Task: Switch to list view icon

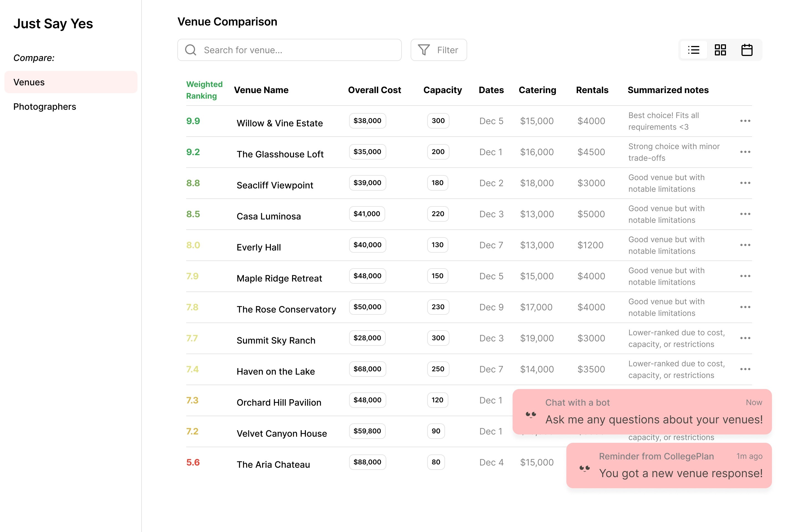Action: 694,50
